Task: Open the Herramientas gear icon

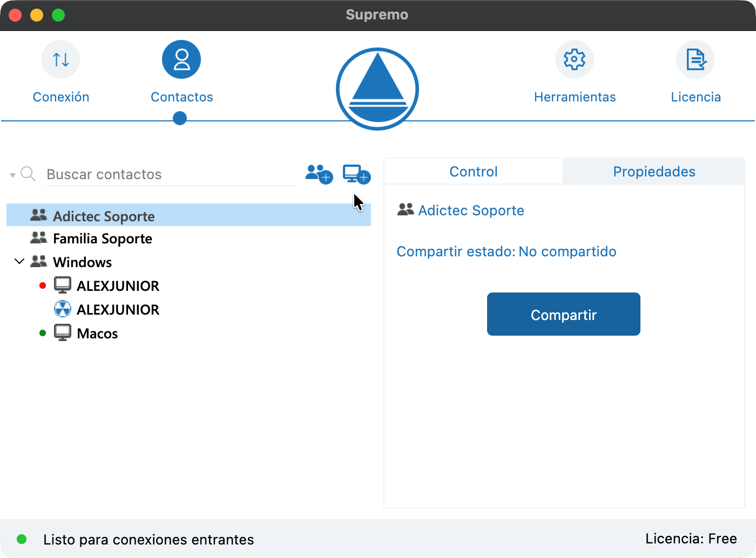Action: (575, 59)
